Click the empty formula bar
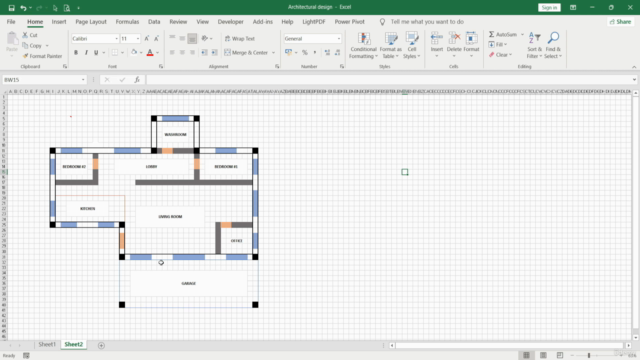Viewport: 640px width, 360px height. (389, 80)
